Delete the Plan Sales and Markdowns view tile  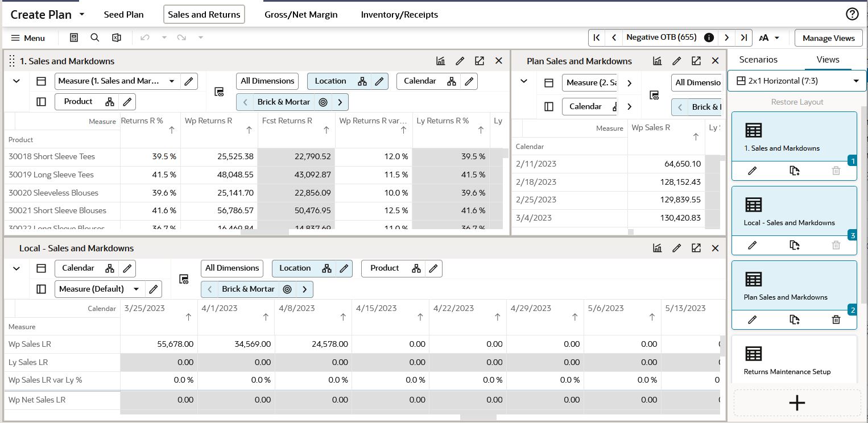point(836,320)
